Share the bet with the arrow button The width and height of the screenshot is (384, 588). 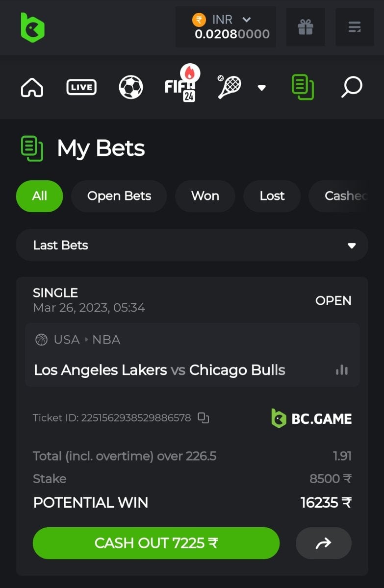point(324,543)
